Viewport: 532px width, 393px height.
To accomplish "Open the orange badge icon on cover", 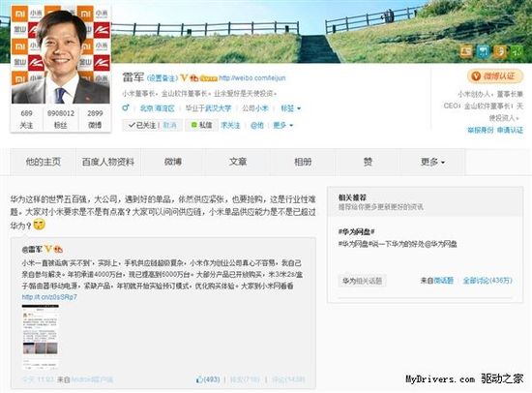I will coord(466,51).
